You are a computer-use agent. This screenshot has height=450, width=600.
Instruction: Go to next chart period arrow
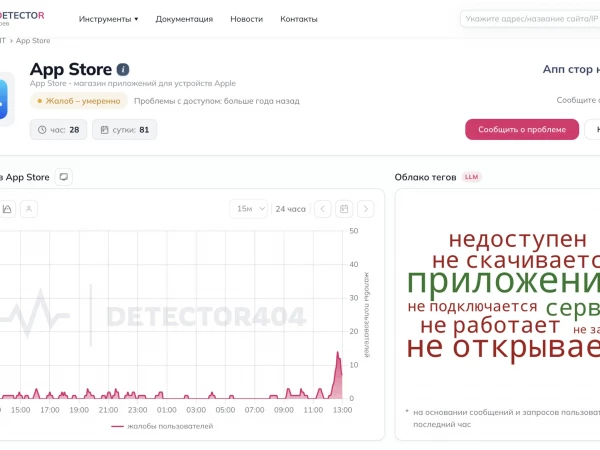click(365, 209)
